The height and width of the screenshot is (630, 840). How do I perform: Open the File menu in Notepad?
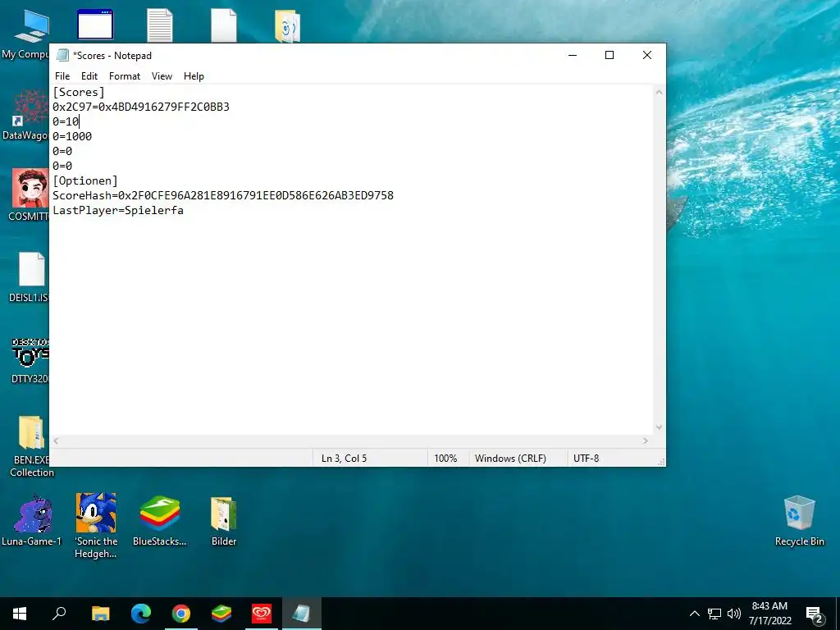pyautogui.click(x=62, y=76)
